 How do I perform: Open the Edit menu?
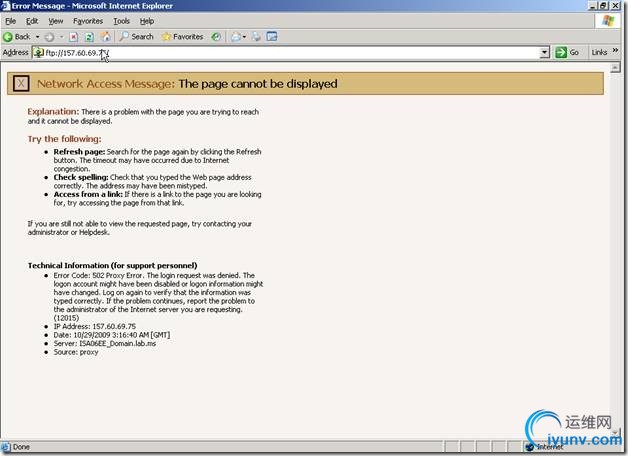pos(32,21)
